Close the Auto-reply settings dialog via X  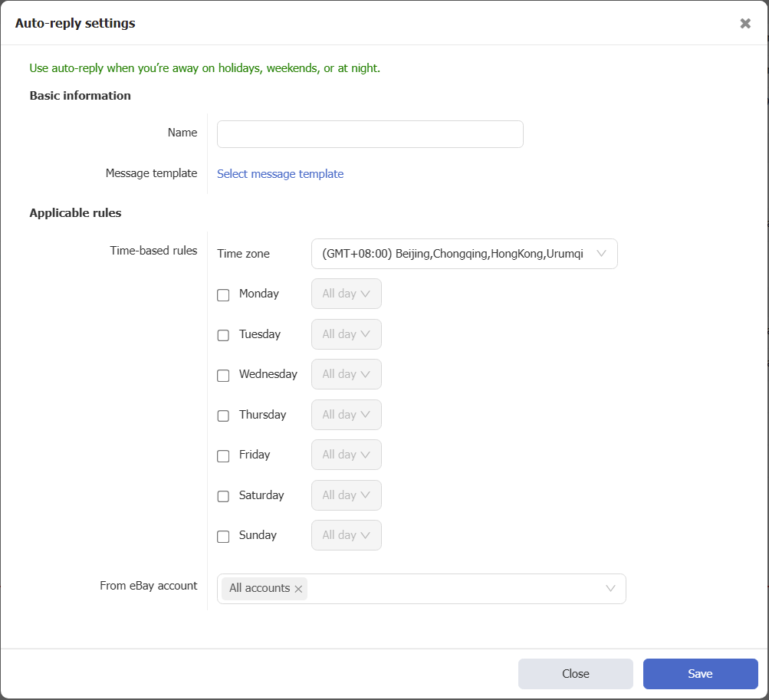coord(745,24)
